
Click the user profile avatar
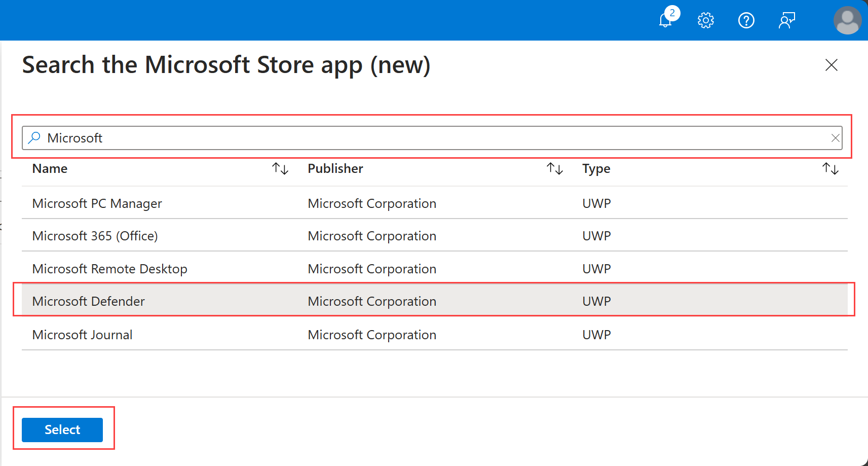click(x=847, y=20)
